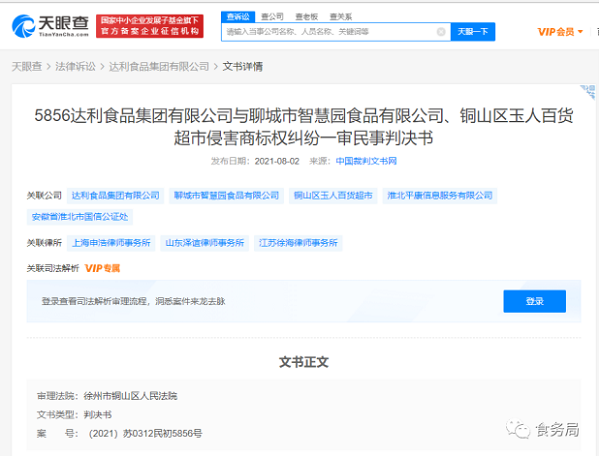The image size is (600, 456).
Task: Click the TianYanCha logo
Action: pyautogui.click(x=51, y=26)
